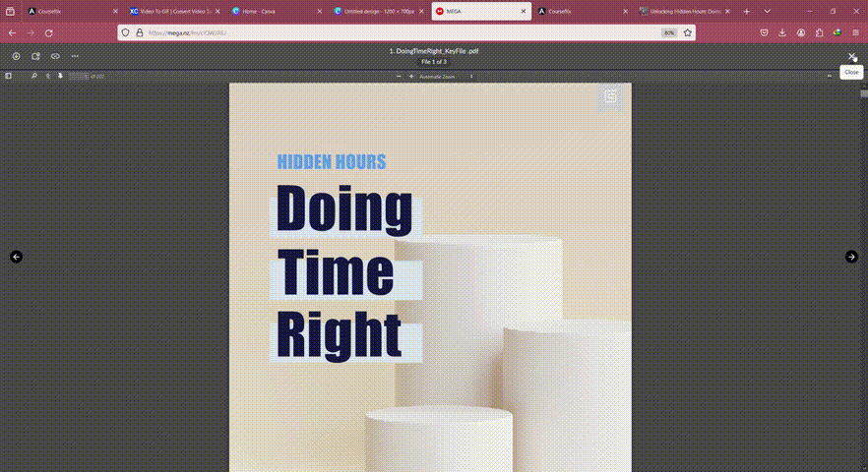Open the Firefox account icon
The image size is (868, 472).
(801, 33)
